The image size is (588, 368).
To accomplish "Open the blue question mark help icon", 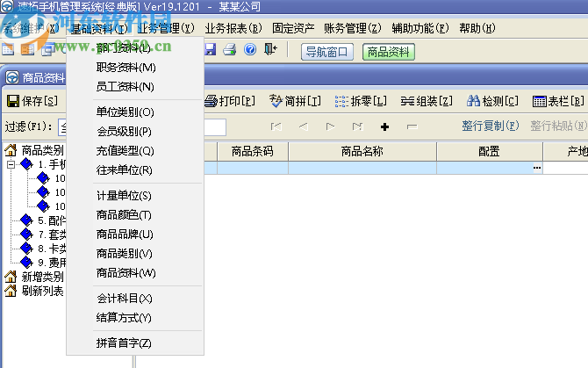I will tap(250, 49).
